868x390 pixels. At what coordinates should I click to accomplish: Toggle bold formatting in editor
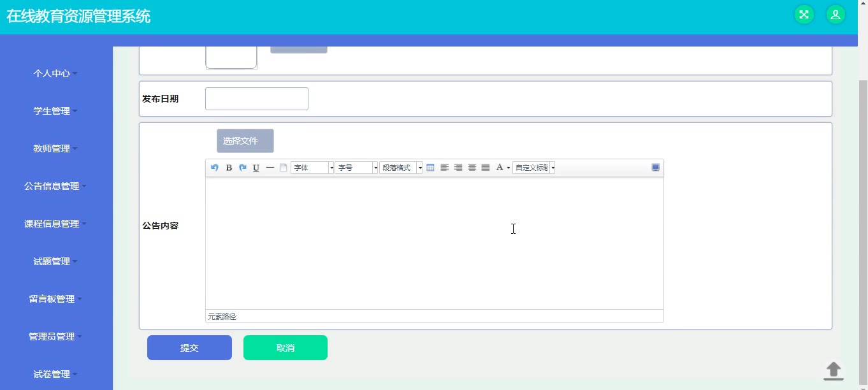[x=229, y=168]
